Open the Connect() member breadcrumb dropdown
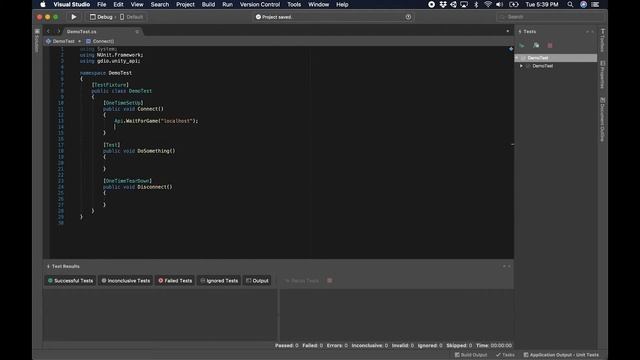This screenshot has height=360, width=640. (x=100, y=41)
